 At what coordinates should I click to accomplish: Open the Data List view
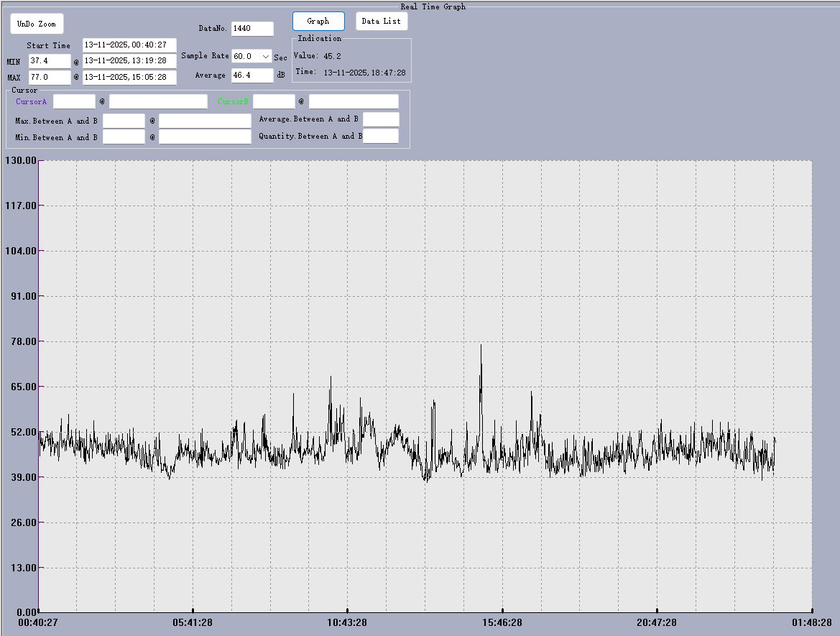coord(382,22)
